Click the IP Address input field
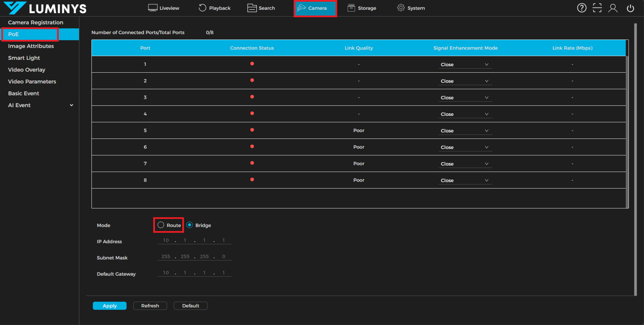The image size is (644, 325). click(x=194, y=240)
